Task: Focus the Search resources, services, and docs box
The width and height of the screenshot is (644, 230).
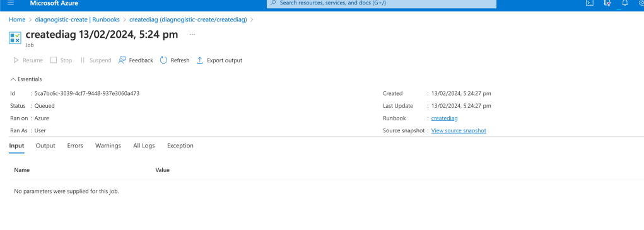Action: pyautogui.click(x=382, y=3)
